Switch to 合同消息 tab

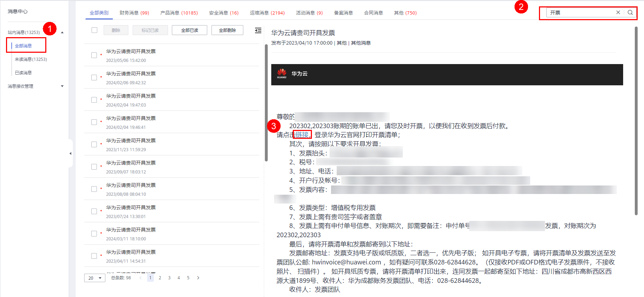point(373,13)
